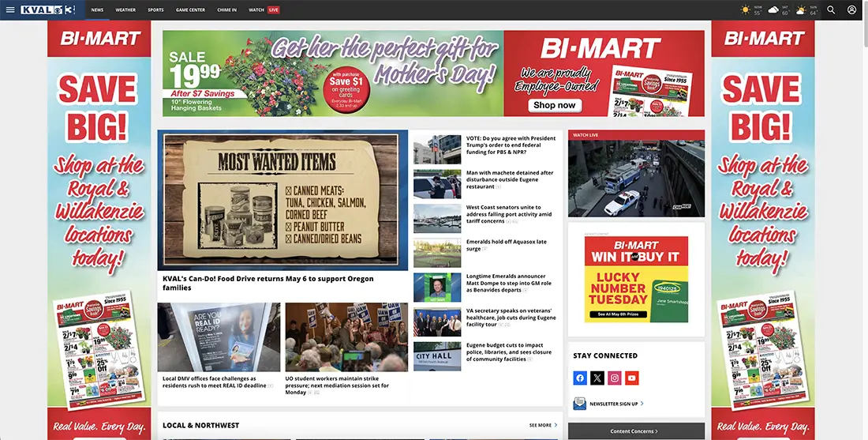868x440 pixels.
Task: Check the current weather sun icon
Action: 746,10
